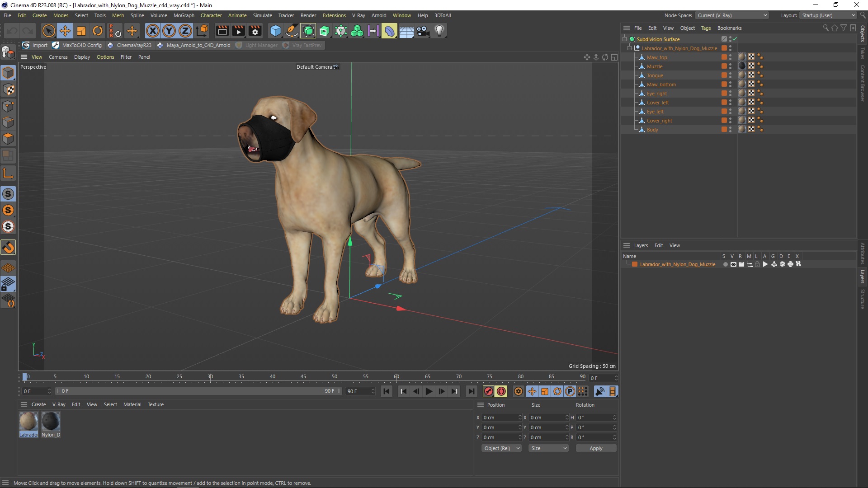This screenshot has width=868, height=488.
Task: Collapse Labrador_with_Nylon_Dog_Muzzle null hierarchy
Action: (629, 48)
